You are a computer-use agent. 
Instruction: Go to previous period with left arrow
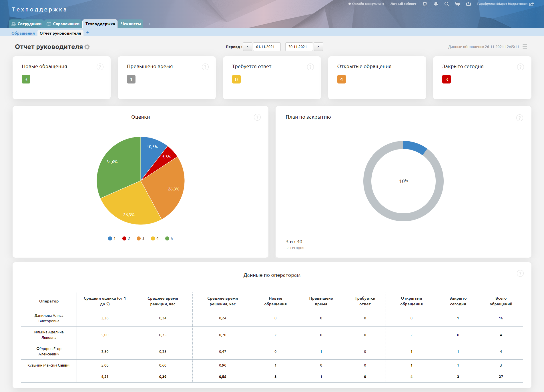pyautogui.click(x=247, y=47)
